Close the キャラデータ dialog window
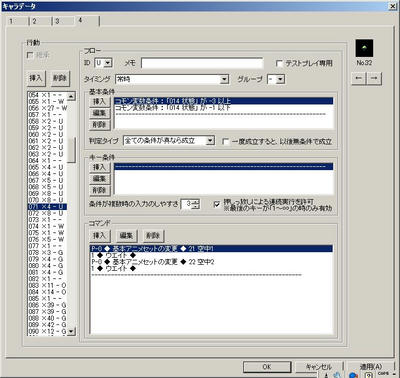Viewport: 400px width, 378px height. coord(393,6)
